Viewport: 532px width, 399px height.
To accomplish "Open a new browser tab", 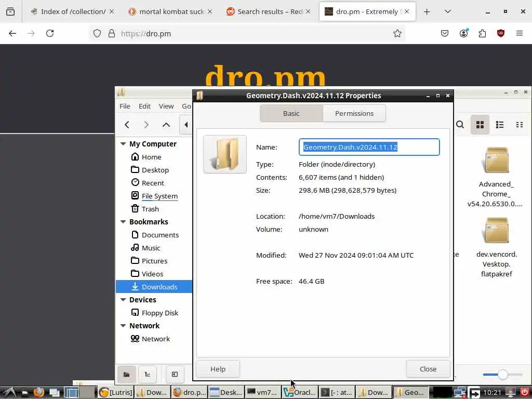I will pyautogui.click(x=427, y=11).
